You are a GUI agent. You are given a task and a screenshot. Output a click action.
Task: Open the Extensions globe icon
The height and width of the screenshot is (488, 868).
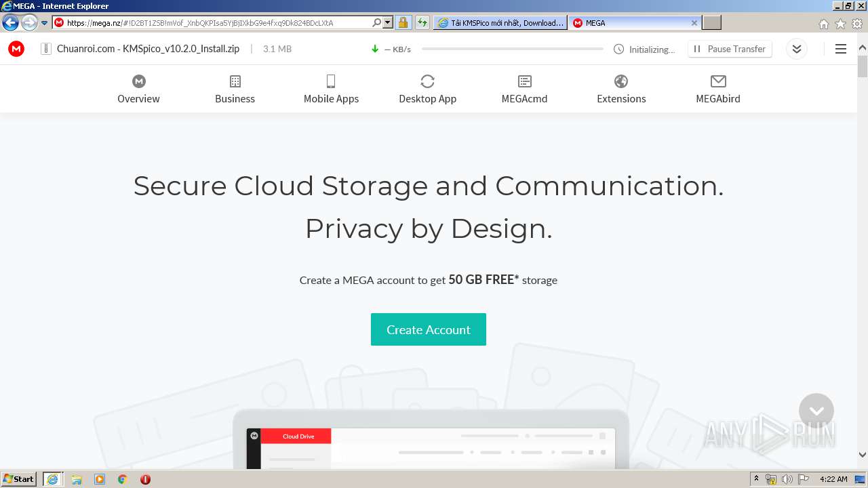coord(621,81)
